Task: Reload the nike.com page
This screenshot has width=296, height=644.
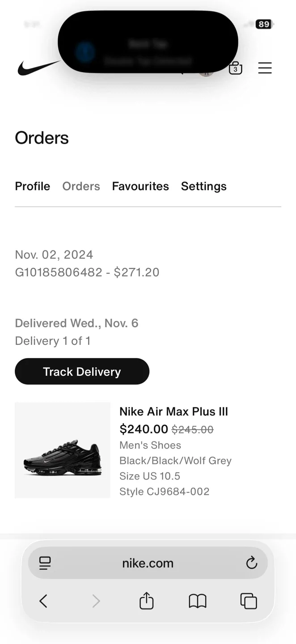Action: pyautogui.click(x=251, y=563)
